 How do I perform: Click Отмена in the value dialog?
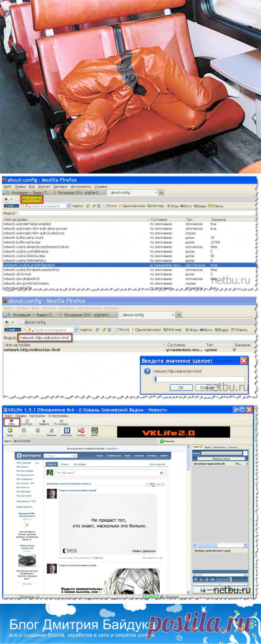click(205, 387)
